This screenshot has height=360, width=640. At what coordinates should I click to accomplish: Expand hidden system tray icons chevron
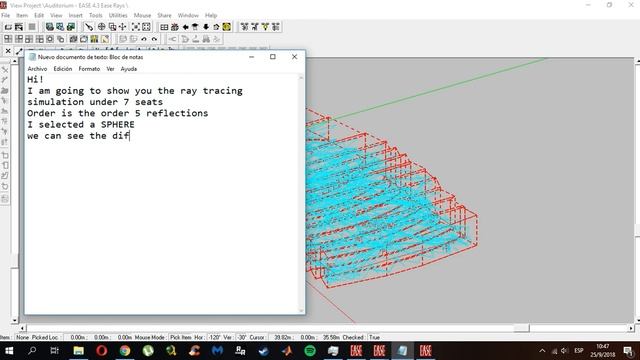[542, 351]
